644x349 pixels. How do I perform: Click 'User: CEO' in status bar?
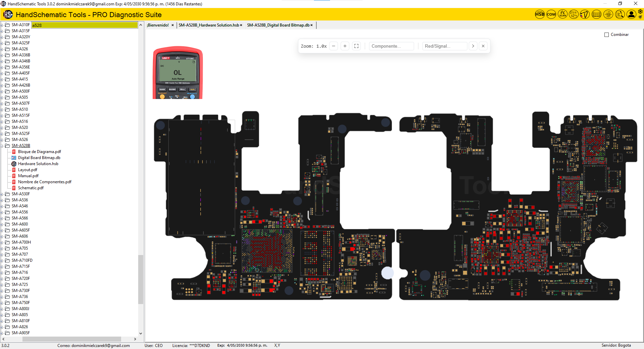[x=154, y=345]
